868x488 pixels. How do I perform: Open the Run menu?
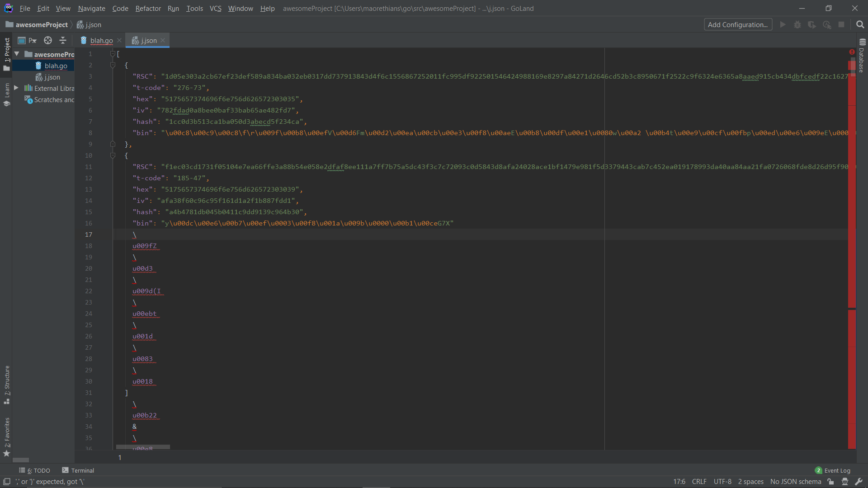tap(173, 8)
